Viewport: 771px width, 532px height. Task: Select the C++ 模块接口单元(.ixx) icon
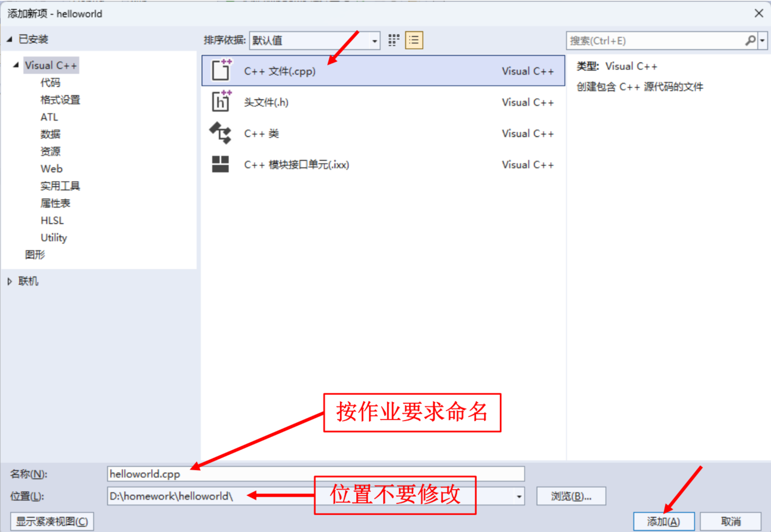[x=220, y=164]
